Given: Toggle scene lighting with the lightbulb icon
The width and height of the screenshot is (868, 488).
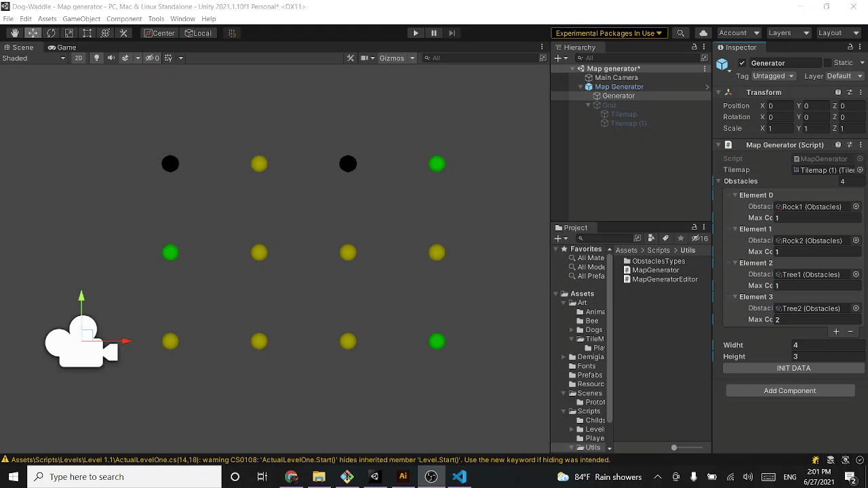Looking at the screenshot, I should point(96,58).
